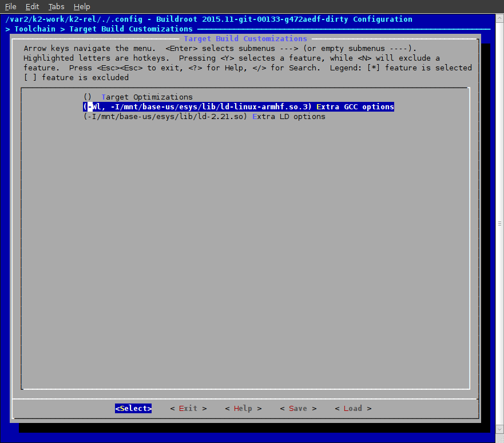The height and width of the screenshot is (443, 504).
Task: Open the Help menu
Action: click(82, 6)
